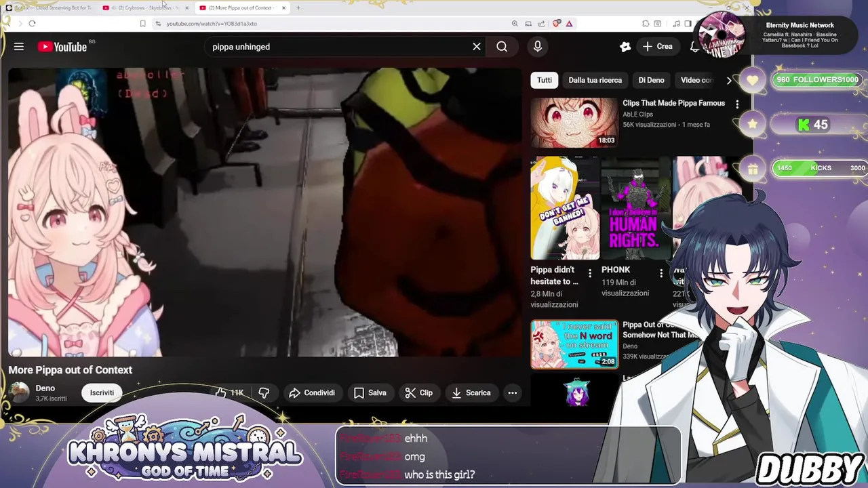Open the N word on stream video thumbnail
This screenshot has height=488, width=868.
(574, 344)
